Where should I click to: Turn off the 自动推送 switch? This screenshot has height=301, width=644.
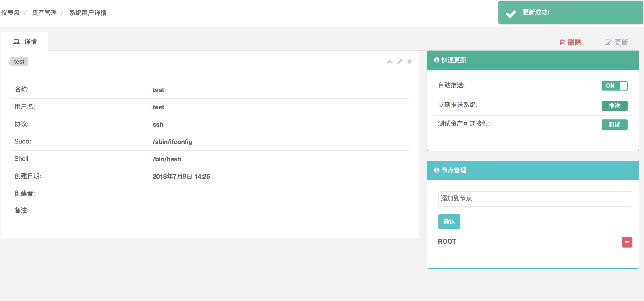click(x=615, y=86)
